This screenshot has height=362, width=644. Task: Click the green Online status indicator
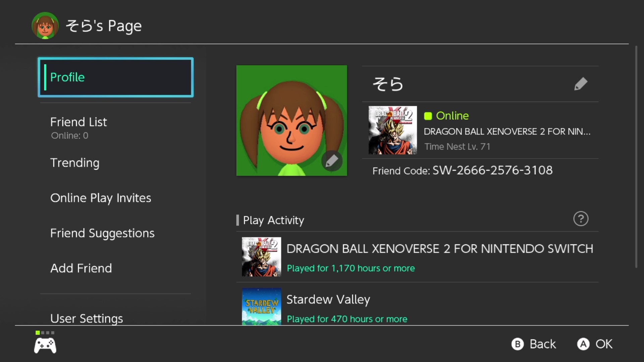[428, 116]
